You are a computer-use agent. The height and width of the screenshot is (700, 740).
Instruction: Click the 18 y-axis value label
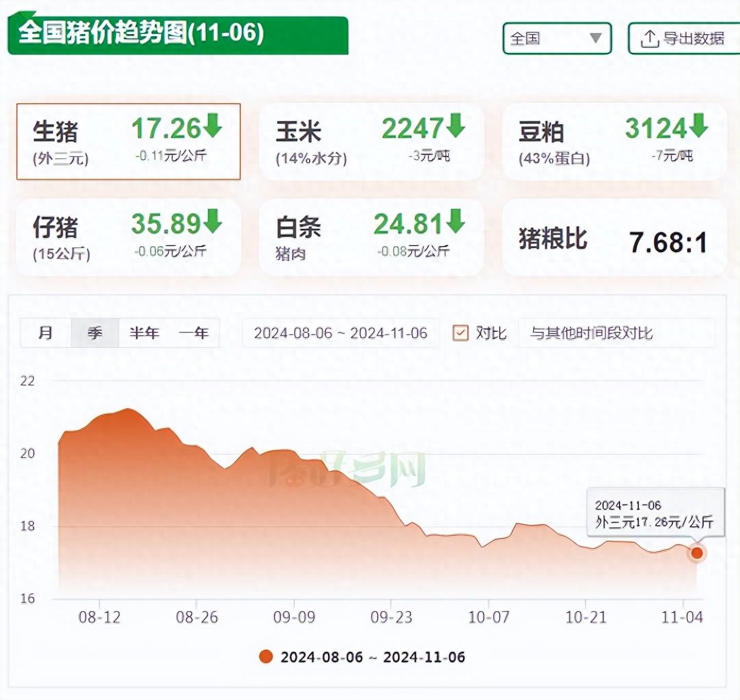click(x=27, y=526)
